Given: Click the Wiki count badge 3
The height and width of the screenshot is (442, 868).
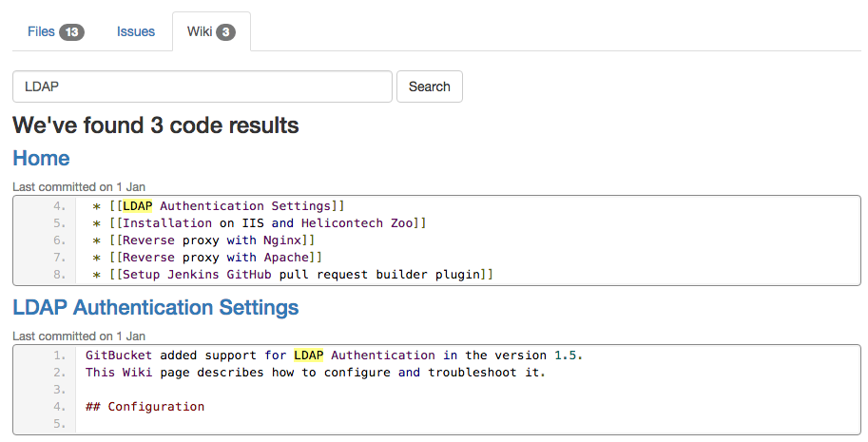Looking at the screenshot, I should coord(225,32).
